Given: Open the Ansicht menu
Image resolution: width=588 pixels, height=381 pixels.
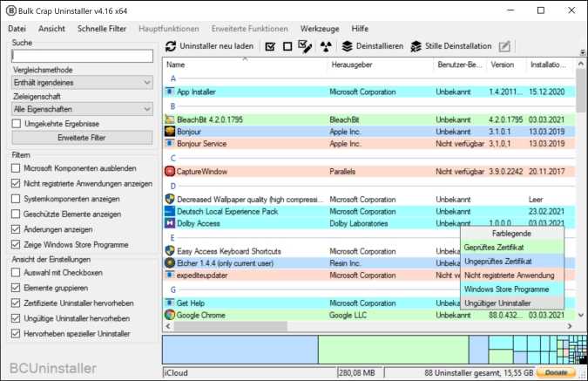Looking at the screenshot, I should point(51,29).
